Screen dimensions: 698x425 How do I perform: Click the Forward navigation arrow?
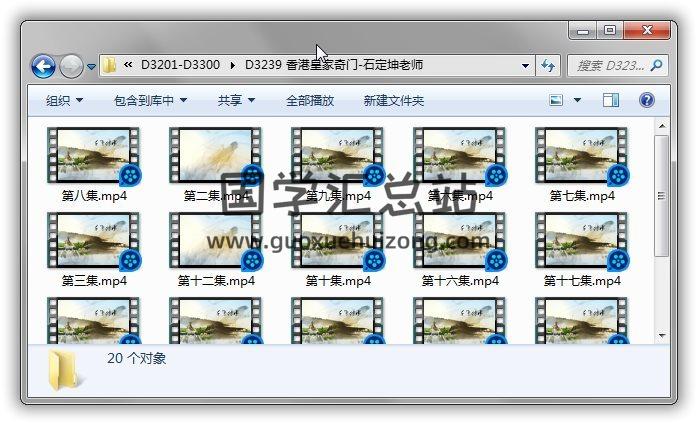tap(71, 66)
